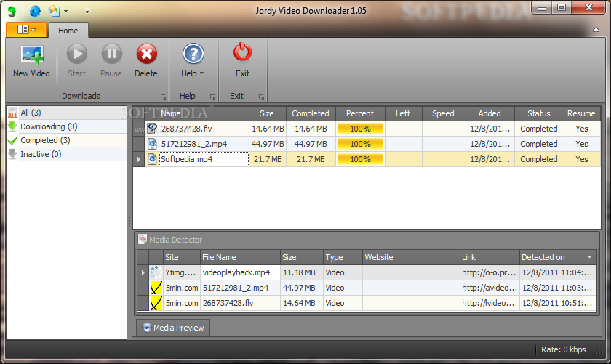Screen dimensions: 611x364
Task: Sort downloads by Completed column header
Action: pos(311,113)
